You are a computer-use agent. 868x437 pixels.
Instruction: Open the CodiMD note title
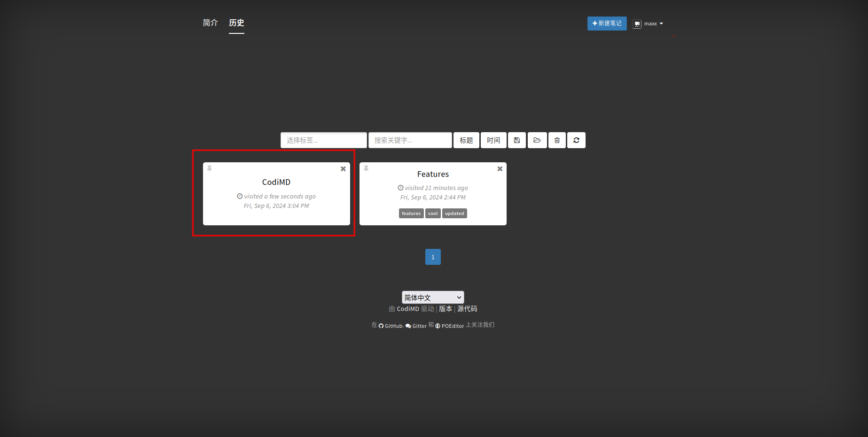pos(276,182)
